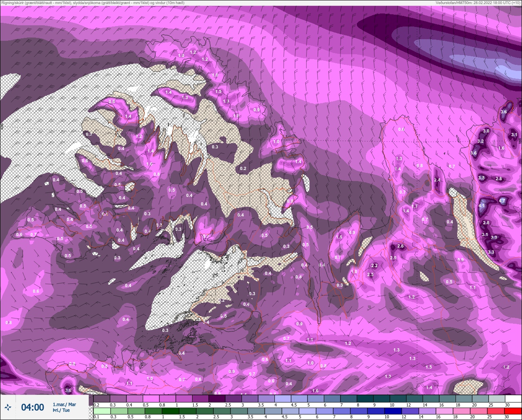The image size is (522, 420).
Task: Click the weather office star logo icon
Action: (x=8, y=407)
